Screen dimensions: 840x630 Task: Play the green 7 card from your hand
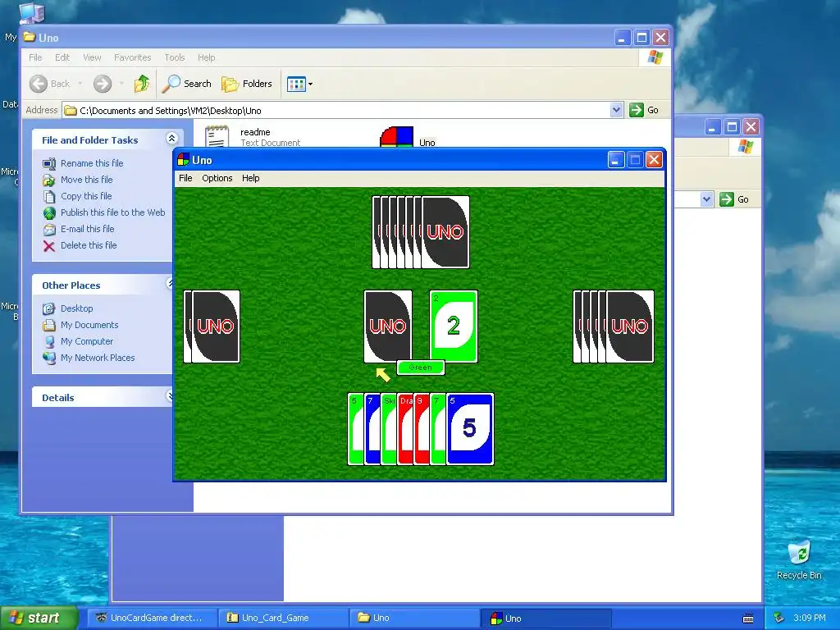pyautogui.click(x=438, y=429)
